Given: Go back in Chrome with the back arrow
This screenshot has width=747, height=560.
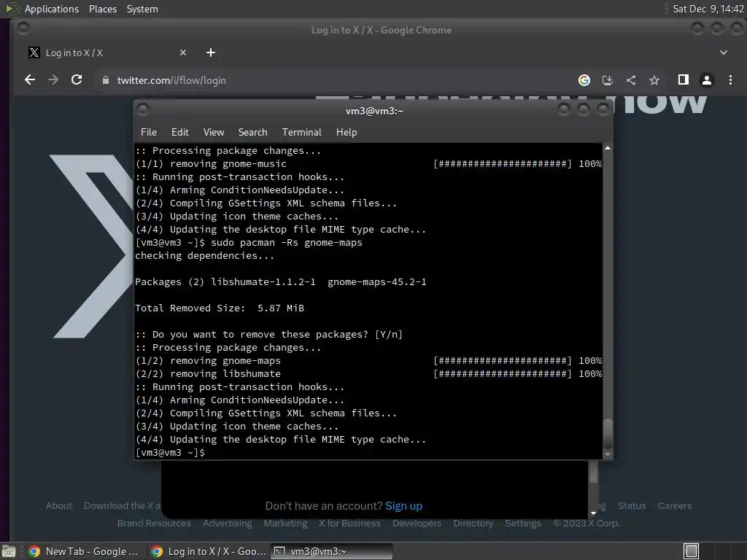Looking at the screenshot, I should [29, 80].
